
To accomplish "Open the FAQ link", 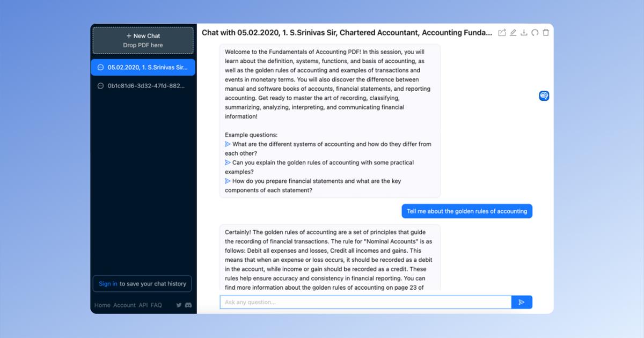I will point(156,305).
